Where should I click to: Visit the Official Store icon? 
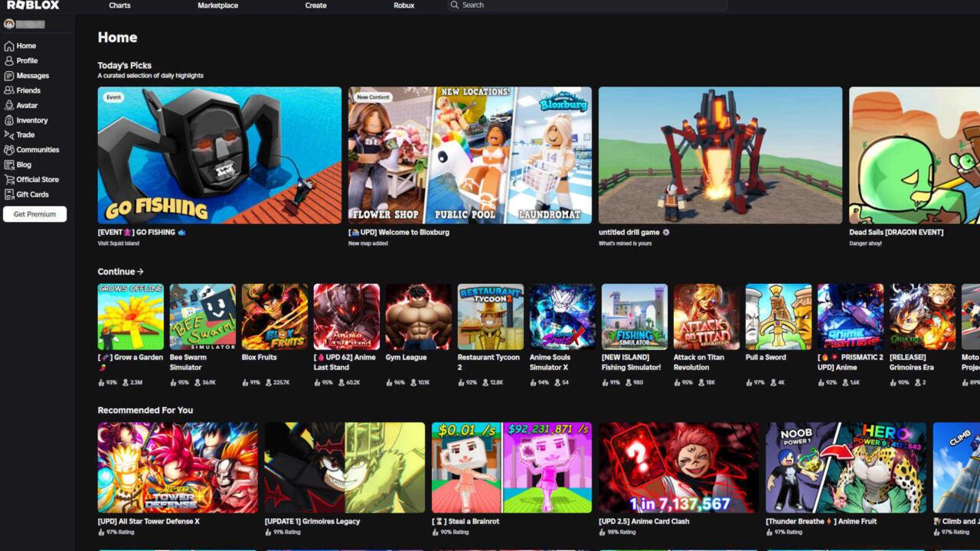click(11, 179)
